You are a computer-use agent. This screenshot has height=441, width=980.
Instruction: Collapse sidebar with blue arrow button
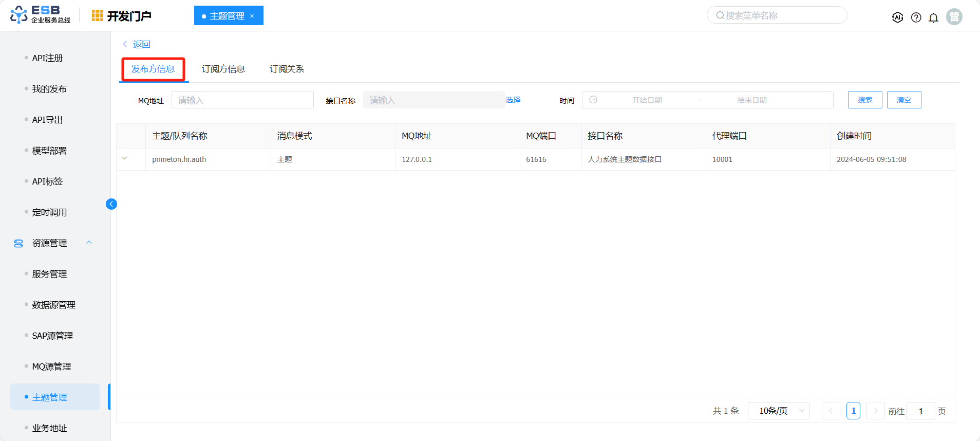(111, 204)
